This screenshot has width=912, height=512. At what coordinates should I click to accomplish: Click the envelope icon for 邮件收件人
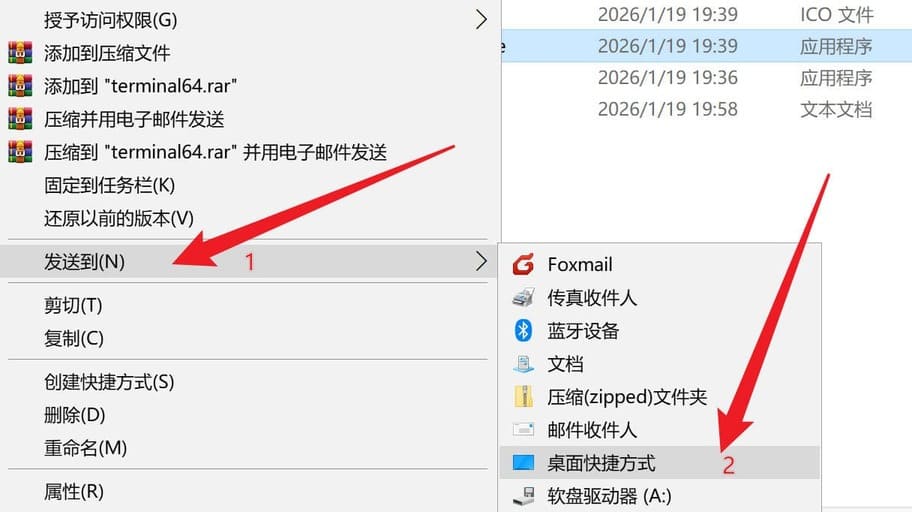[x=523, y=430]
